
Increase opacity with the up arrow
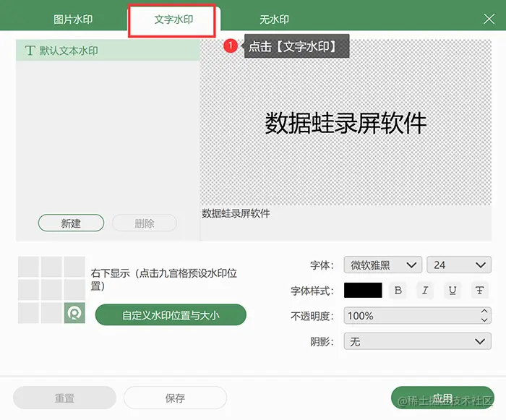[484, 312]
